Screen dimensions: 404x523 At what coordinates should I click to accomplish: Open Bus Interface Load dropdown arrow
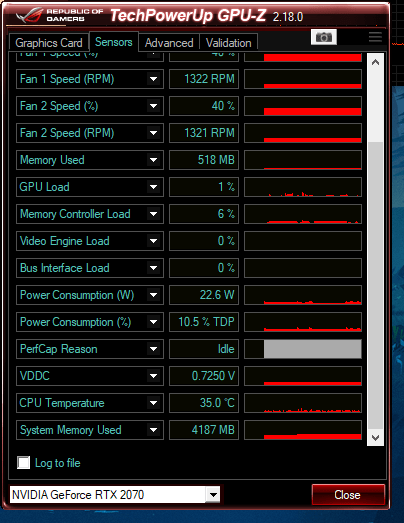pos(153,268)
